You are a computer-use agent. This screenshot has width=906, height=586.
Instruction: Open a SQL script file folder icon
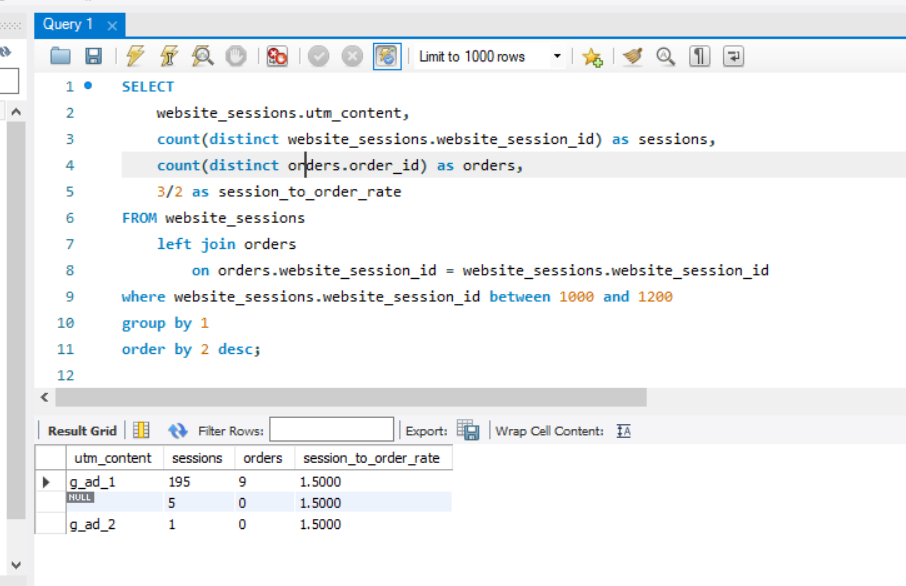tap(61, 56)
